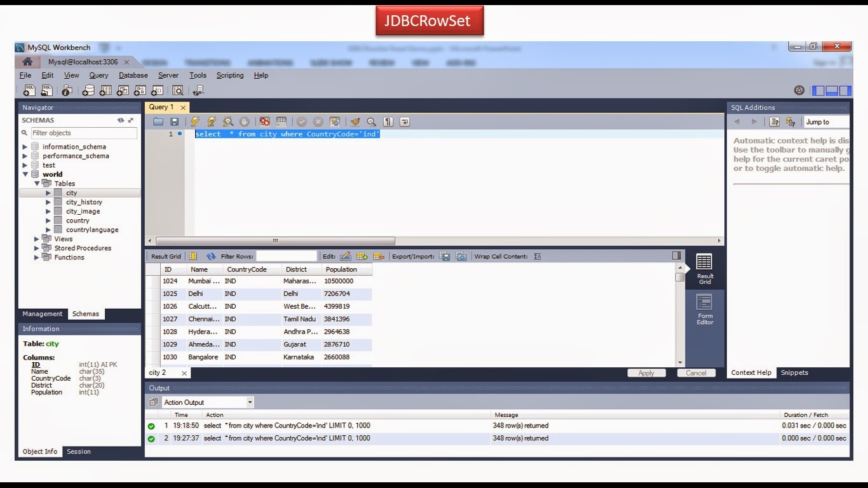Collapse the Tables folder

[x=37, y=184]
